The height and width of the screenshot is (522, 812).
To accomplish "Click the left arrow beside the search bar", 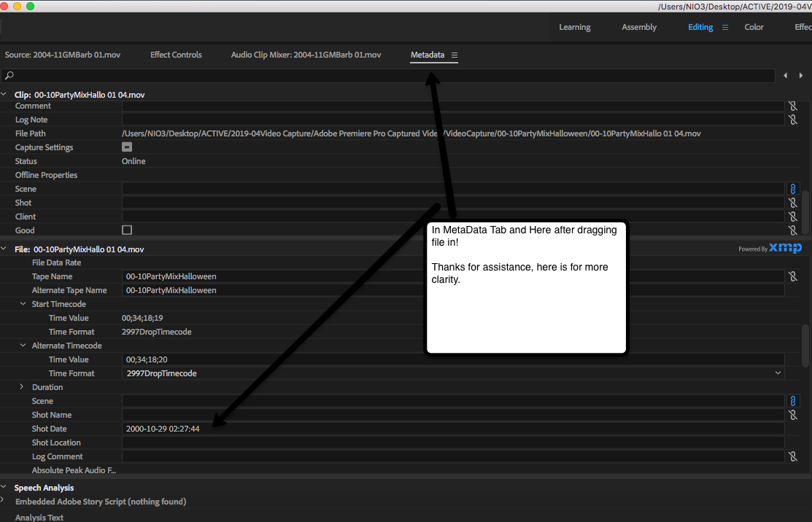I will 786,75.
